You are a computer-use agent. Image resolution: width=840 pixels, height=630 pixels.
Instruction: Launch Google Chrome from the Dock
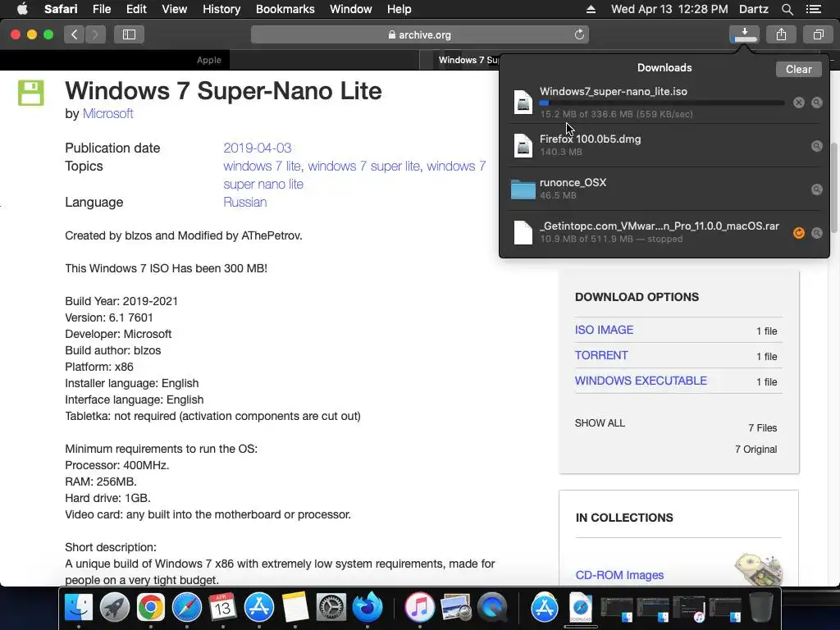click(151, 608)
